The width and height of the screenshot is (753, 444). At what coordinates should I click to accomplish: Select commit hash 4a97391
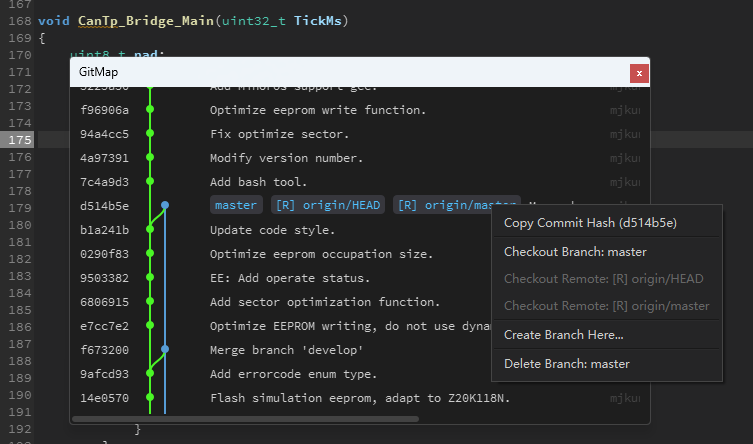point(104,158)
